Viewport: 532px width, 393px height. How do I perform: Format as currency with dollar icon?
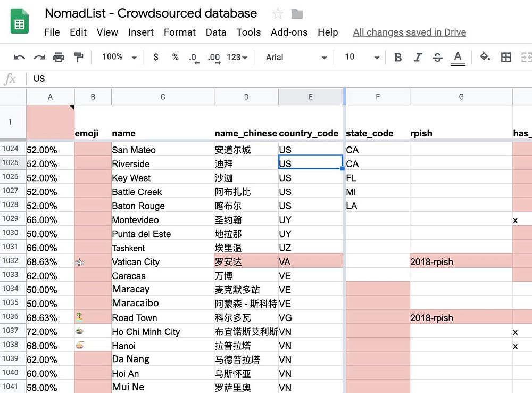156,57
